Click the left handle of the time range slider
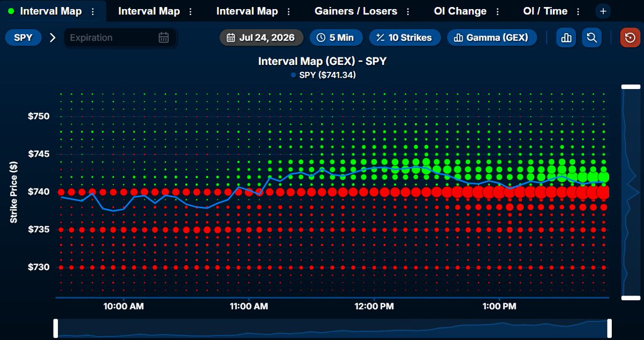Screen dimensions: 644x340 pos(56,328)
